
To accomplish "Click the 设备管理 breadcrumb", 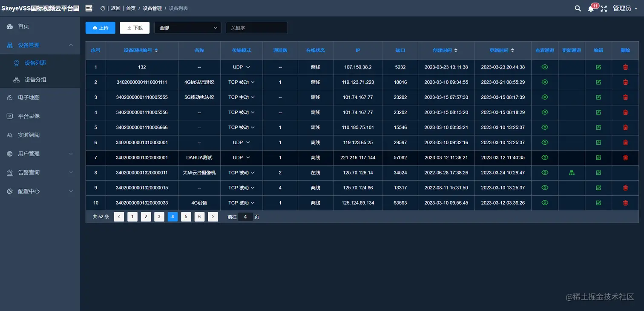I will [152, 9].
